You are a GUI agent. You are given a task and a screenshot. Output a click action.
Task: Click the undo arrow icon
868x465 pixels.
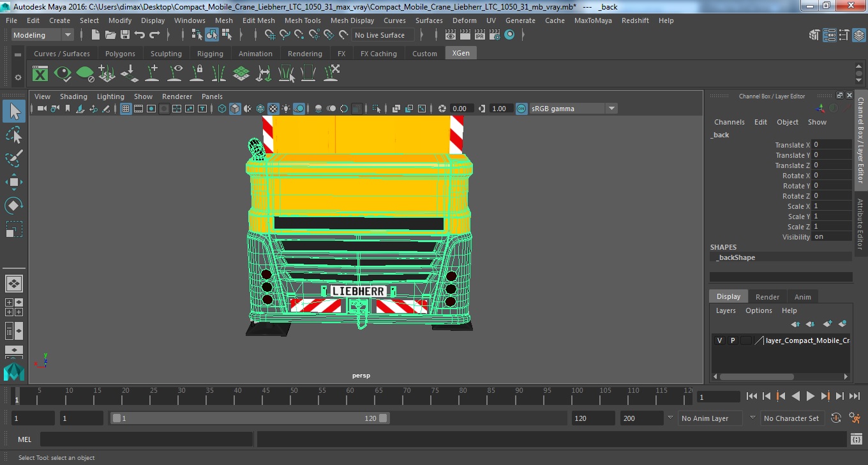140,35
